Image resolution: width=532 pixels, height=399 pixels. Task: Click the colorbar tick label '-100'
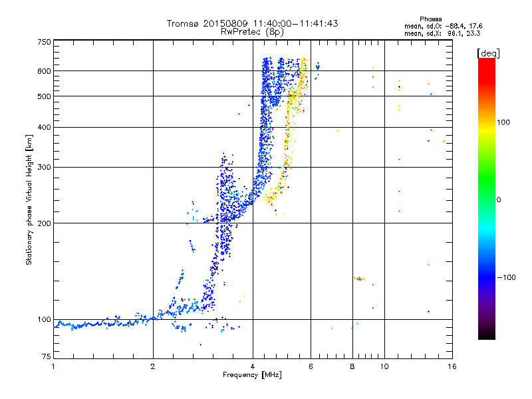(x=507, y=277)
